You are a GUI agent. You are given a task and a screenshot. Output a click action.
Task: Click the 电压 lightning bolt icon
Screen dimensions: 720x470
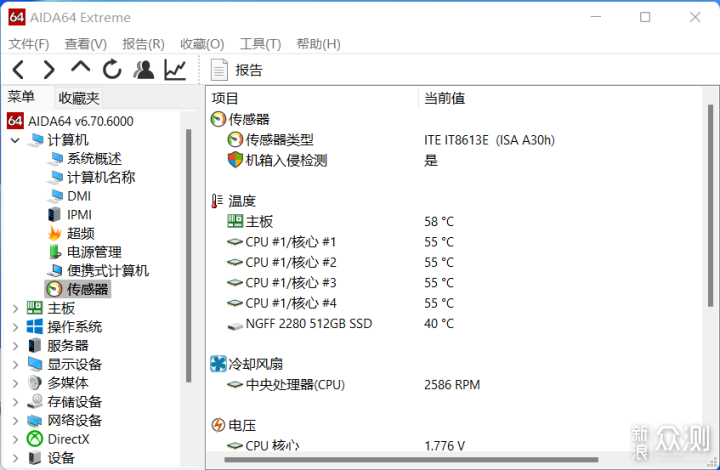(218, 425)
